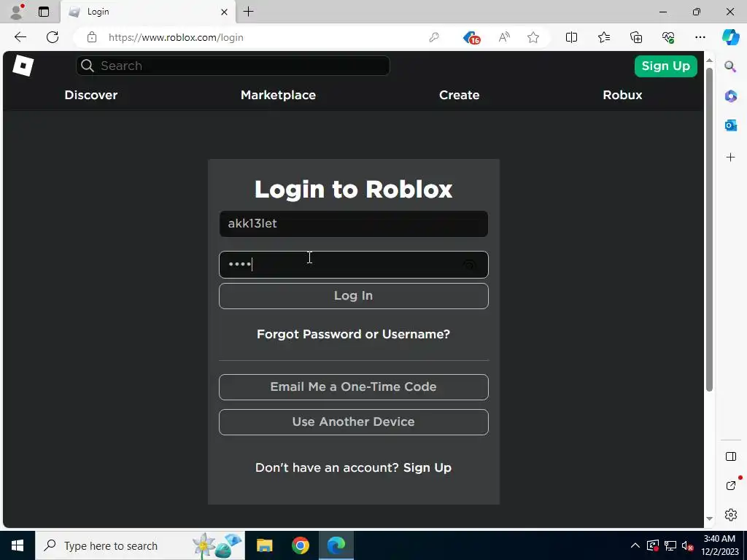Click the network tray icon

[670, 545]
